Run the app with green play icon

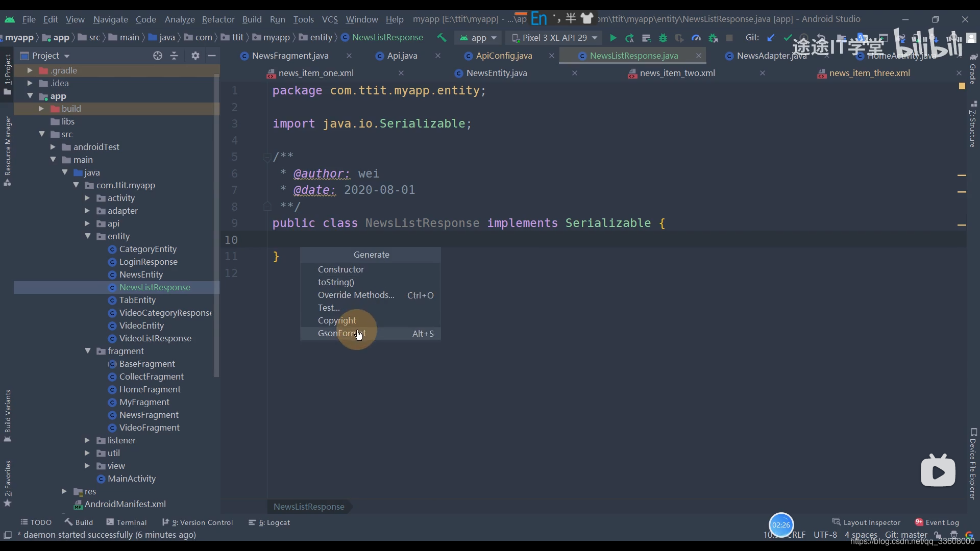click(613, 38)
